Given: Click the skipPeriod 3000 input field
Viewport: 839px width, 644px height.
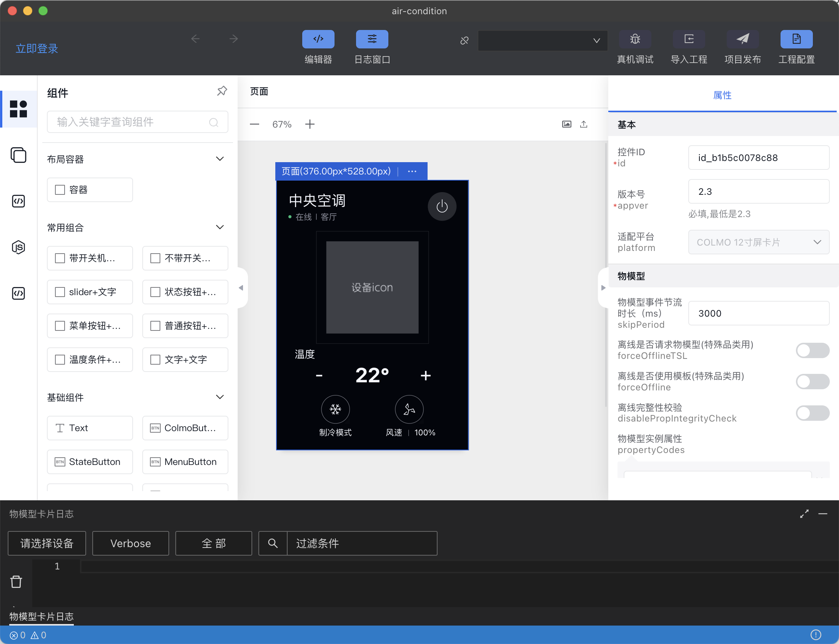Looking at the screenshot, I should [x=759, y=313].
